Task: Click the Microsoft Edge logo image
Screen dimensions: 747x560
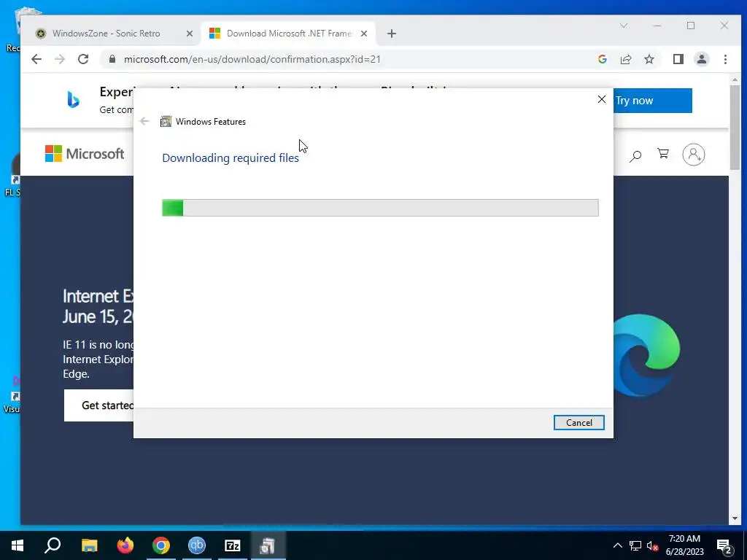Action: point(646,355)
